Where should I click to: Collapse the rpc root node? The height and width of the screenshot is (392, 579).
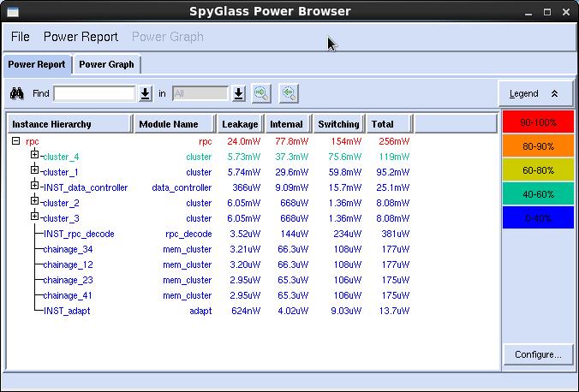(x=15, y=141)
